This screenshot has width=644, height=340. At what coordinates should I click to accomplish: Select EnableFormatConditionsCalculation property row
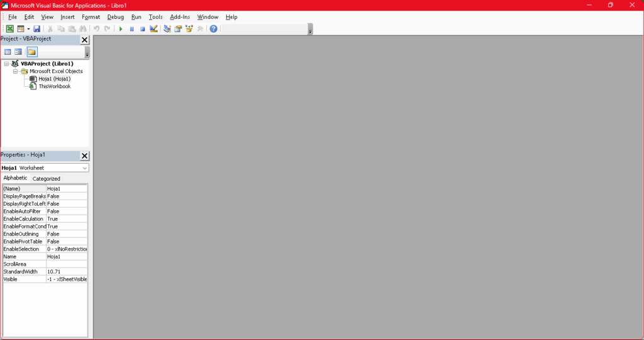(45, 227)
